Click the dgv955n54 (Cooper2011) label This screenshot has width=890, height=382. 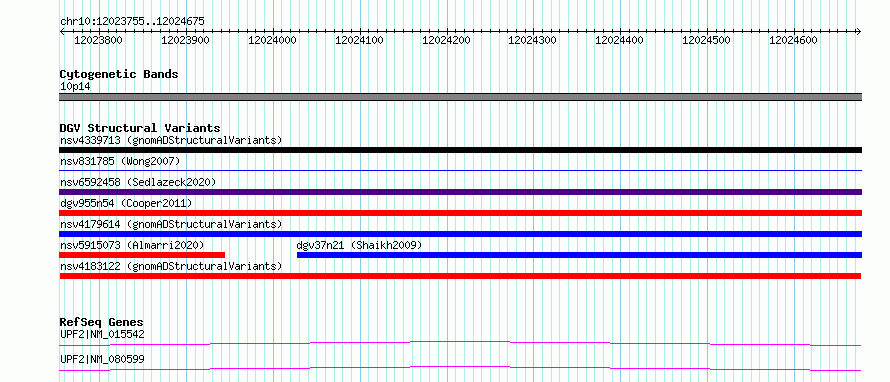click(x=126, y=203)
